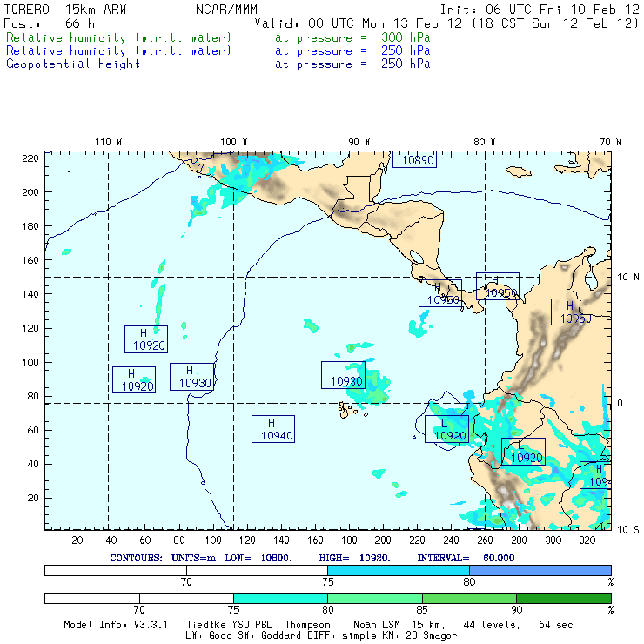Click the 'Tiedtke' scheme label

pos(205,625)
